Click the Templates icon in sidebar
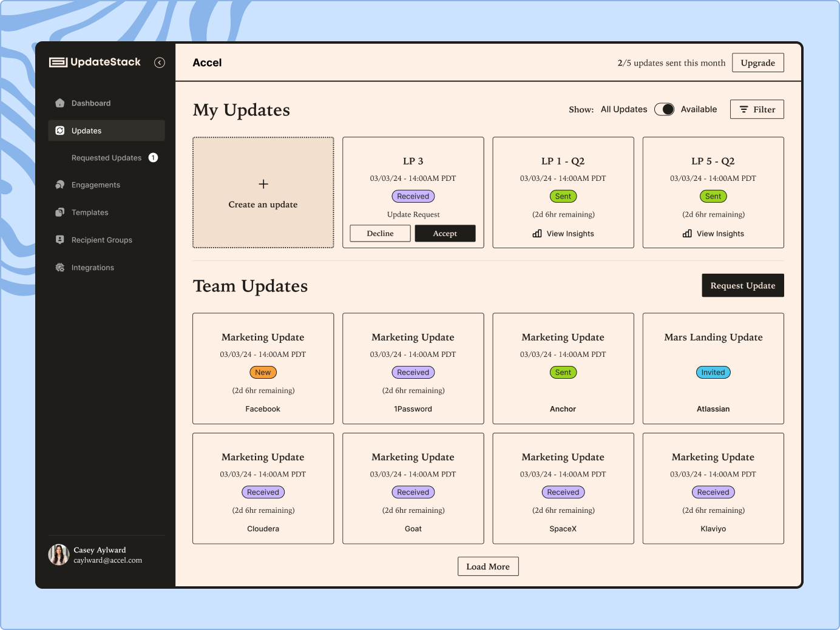 point(59,212)
